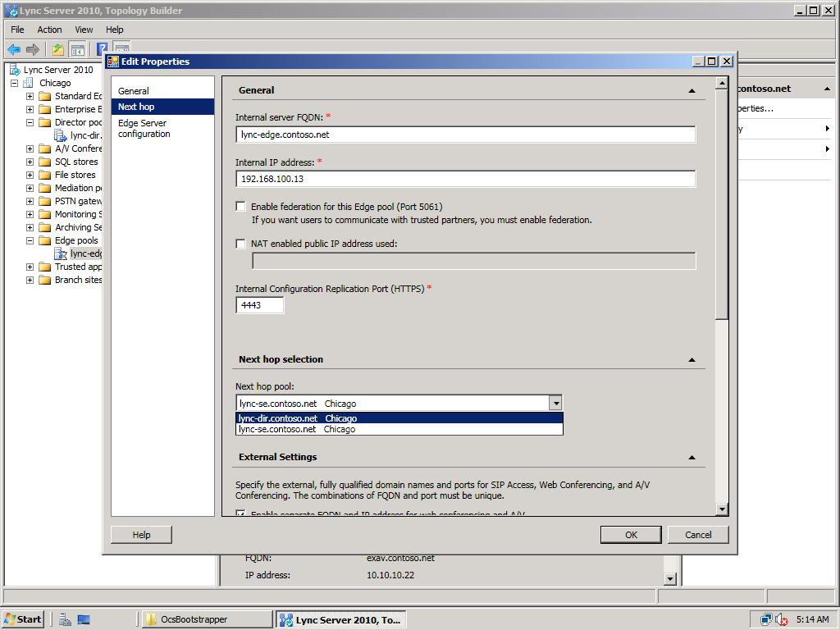The height and width of the screenshot is (630, 840).
Task: Collapse the Chicago site tree node
Action: [x=15, y=83]
